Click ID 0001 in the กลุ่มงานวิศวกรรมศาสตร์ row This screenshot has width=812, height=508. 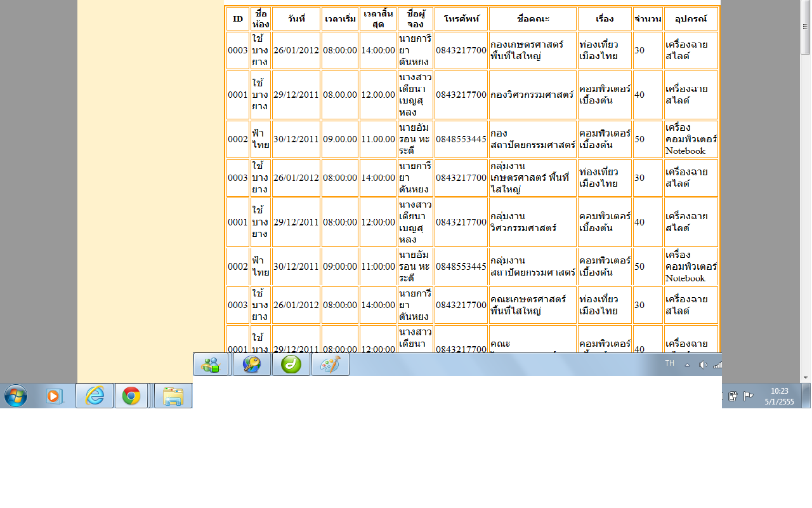point(238,222)
